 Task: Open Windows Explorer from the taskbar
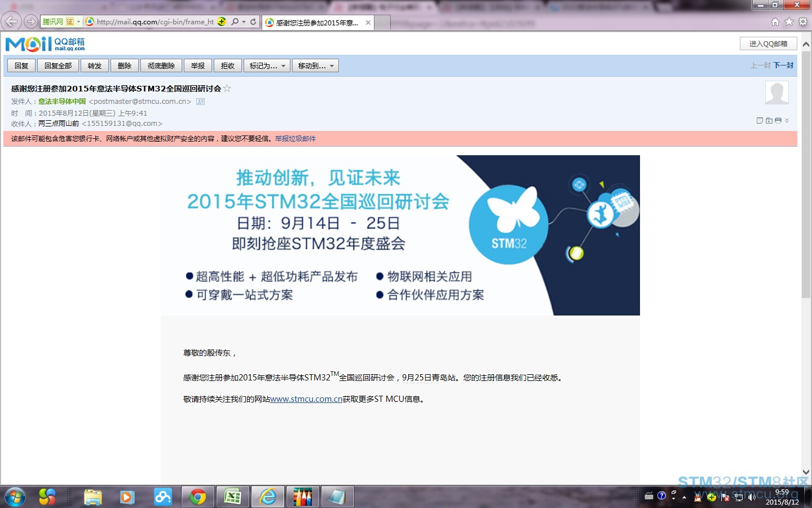(93, 497)
